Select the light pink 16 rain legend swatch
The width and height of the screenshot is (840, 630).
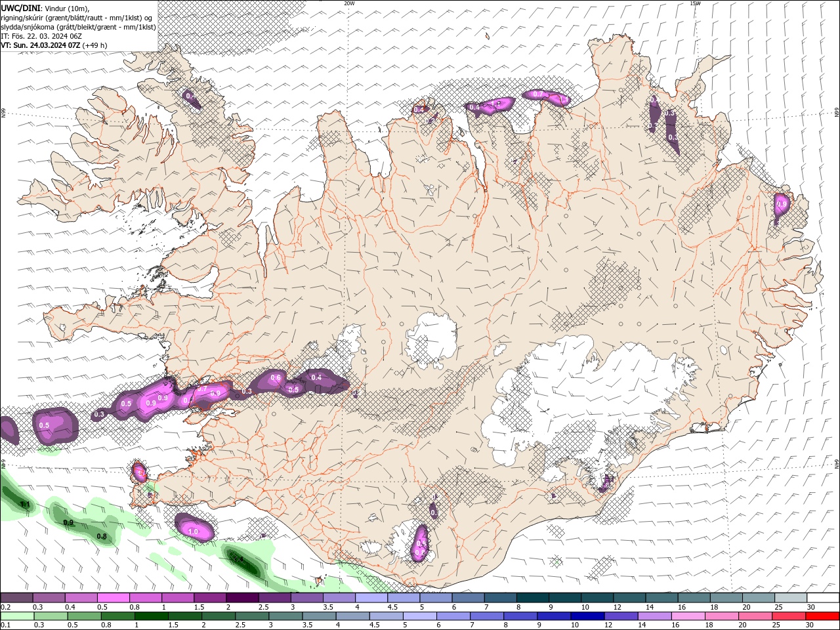[687, 616]
